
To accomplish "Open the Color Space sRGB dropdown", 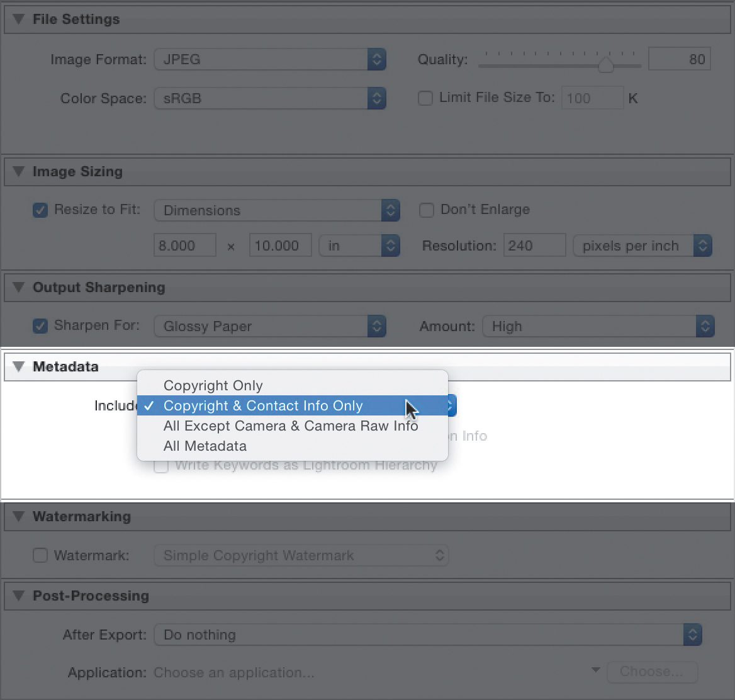I will [x=269, y=99].
